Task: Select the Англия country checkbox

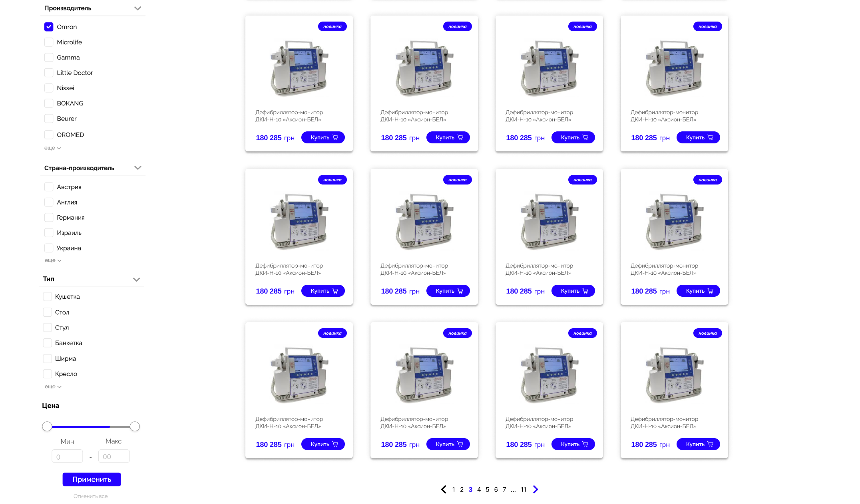Action: (49, 202)
